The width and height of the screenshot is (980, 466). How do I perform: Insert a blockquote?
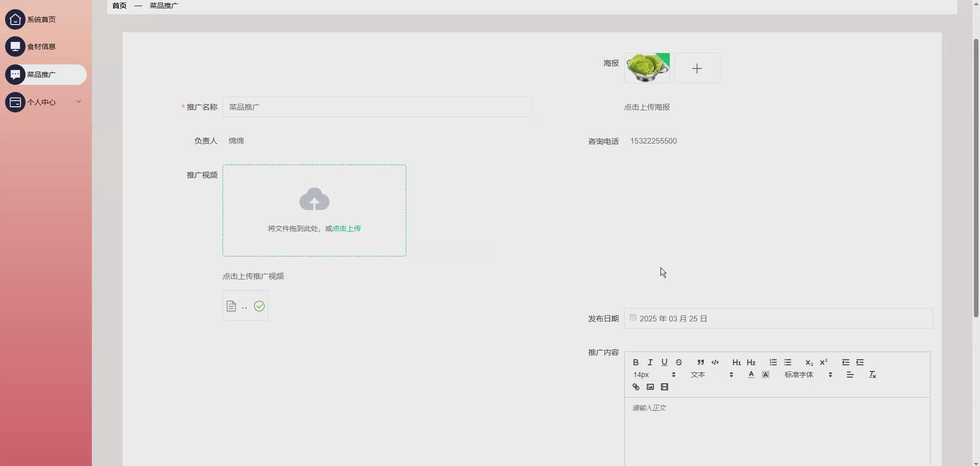[x=701, y=362]
